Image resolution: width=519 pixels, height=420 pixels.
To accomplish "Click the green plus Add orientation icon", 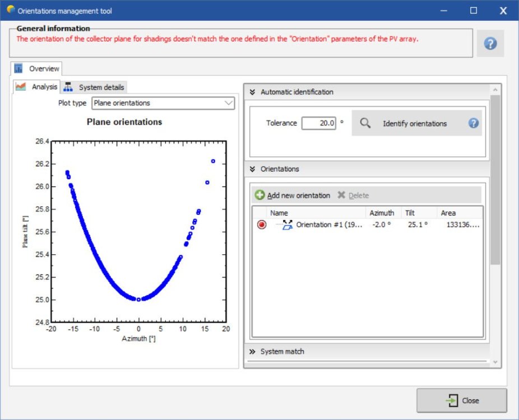I will click(259, 195).
